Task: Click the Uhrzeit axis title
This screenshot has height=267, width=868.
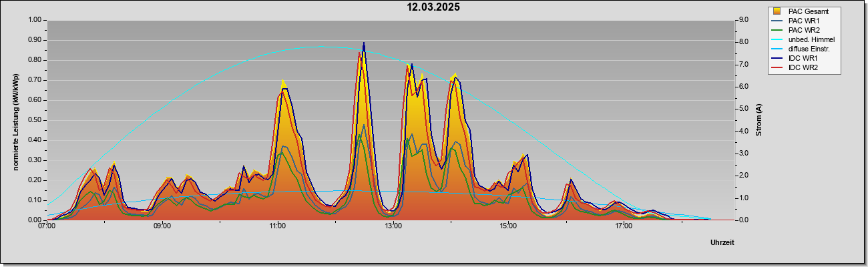Action: (722, 243)
